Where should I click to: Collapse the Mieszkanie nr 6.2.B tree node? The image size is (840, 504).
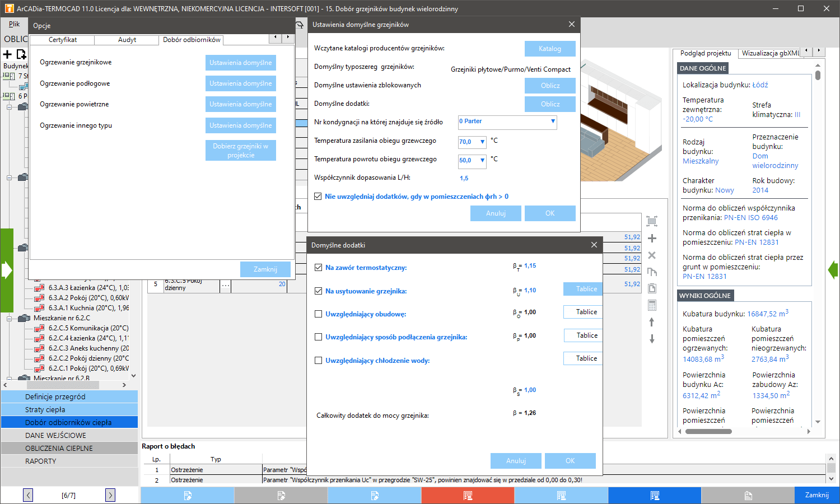click(x=9, y=379)
